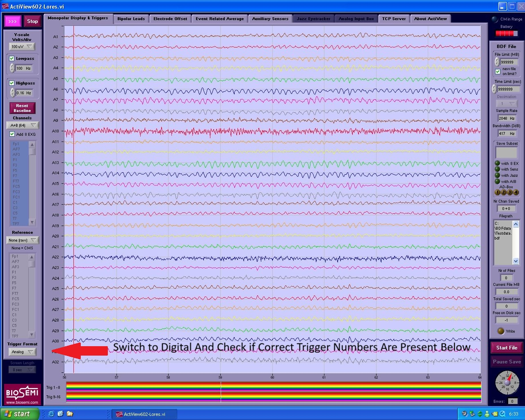Viewport: 525px width, 420px height.
Task: Click the Internet Explorer quick launch icon
Action: click(x=51, y=414)
